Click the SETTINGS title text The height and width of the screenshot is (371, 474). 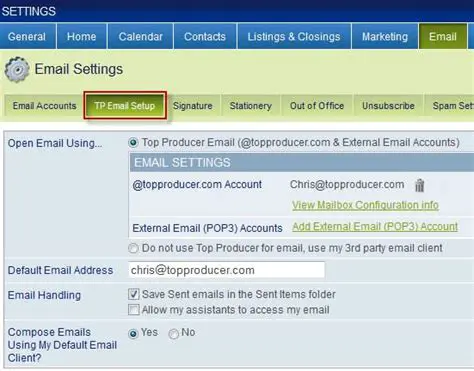[29, 11]
